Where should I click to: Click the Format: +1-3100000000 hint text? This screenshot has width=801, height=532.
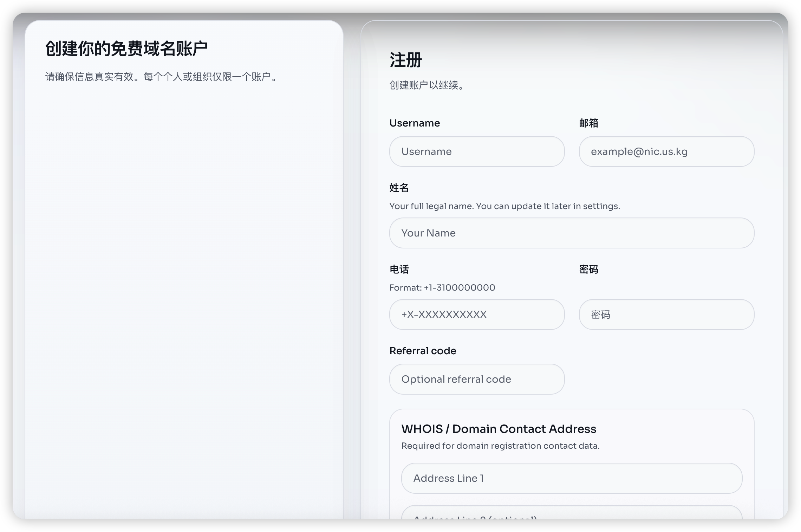point(442,287)
